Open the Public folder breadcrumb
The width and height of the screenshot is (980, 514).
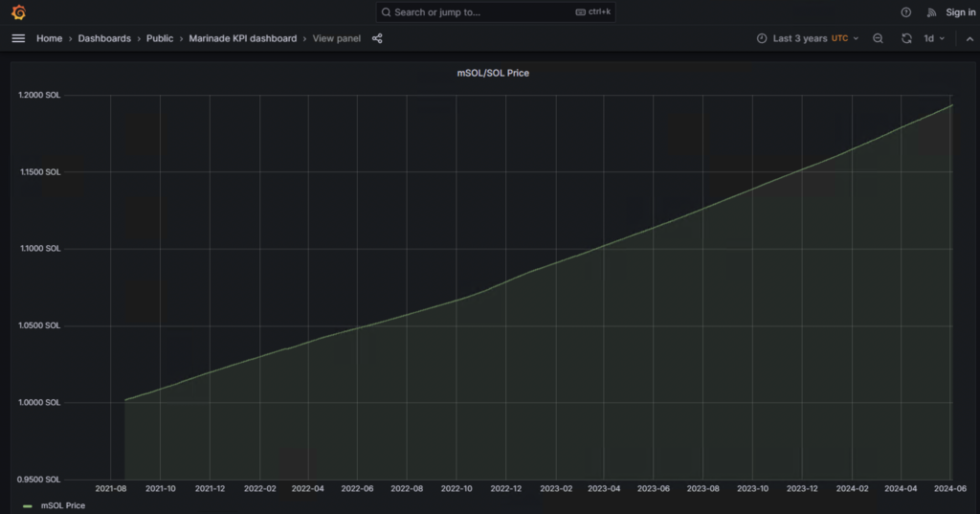160,38
